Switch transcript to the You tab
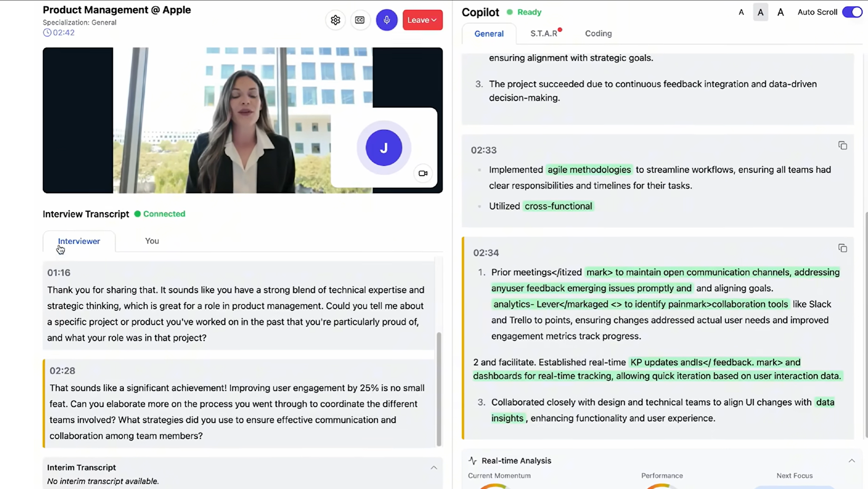Screen dimensions: 868x489 [x=152, y=241]
